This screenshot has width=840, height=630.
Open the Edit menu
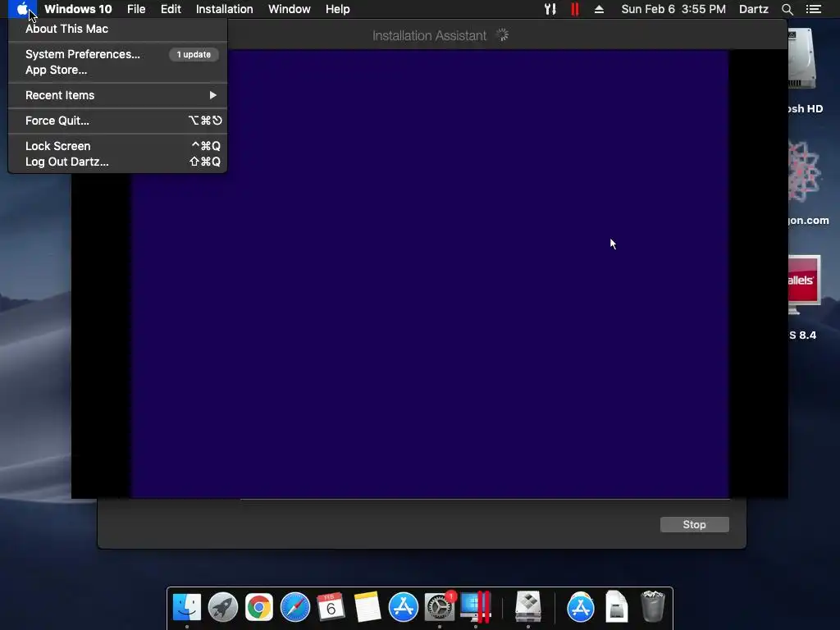(x=171, y=9)
